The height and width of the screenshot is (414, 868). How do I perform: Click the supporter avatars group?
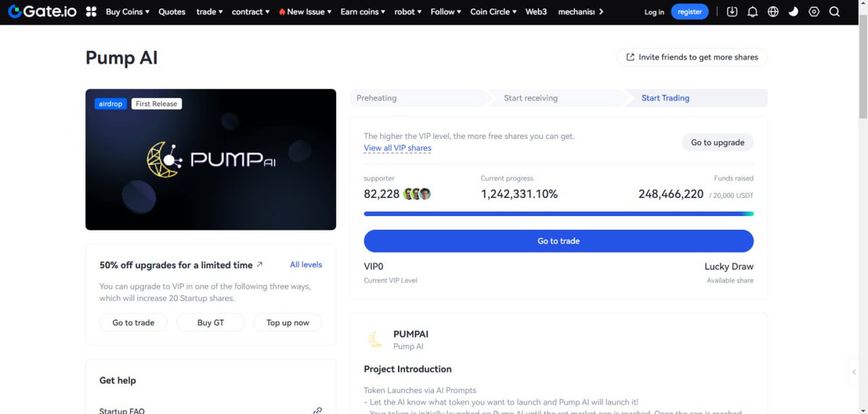(x=417, y=194)
